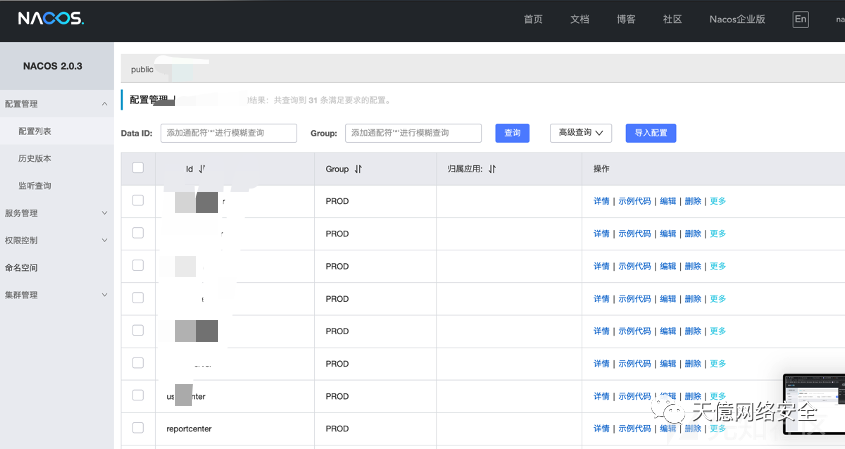
Task: Open 详情 link for reportcenter row
Action: coord(601,429)
